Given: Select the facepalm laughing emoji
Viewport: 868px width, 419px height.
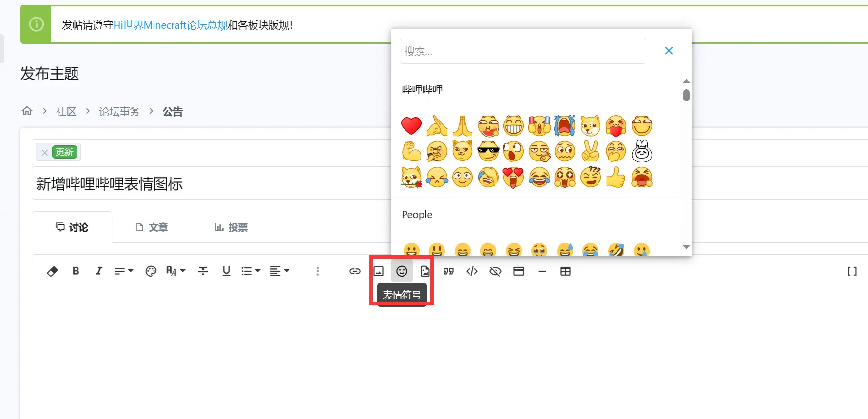Looking at the screenshot, I should tap(488, 178).
